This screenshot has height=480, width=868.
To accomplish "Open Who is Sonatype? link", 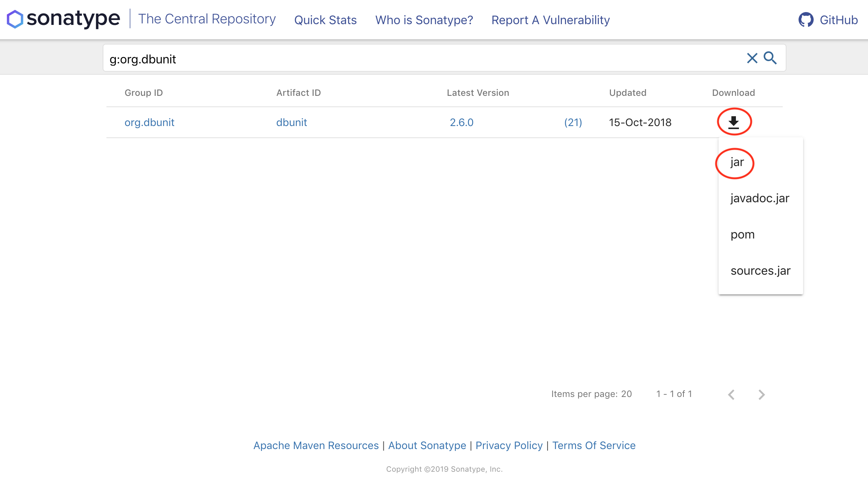I will point(424,20).
